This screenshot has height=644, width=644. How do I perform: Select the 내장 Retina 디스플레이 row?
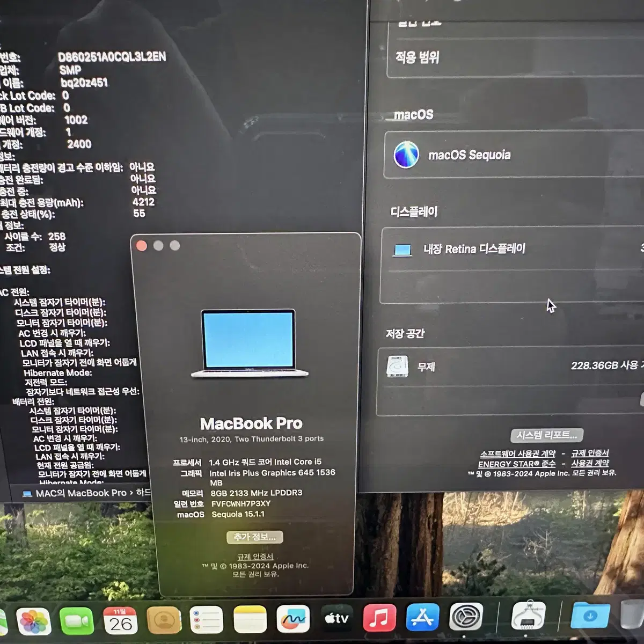pos(513,249)
